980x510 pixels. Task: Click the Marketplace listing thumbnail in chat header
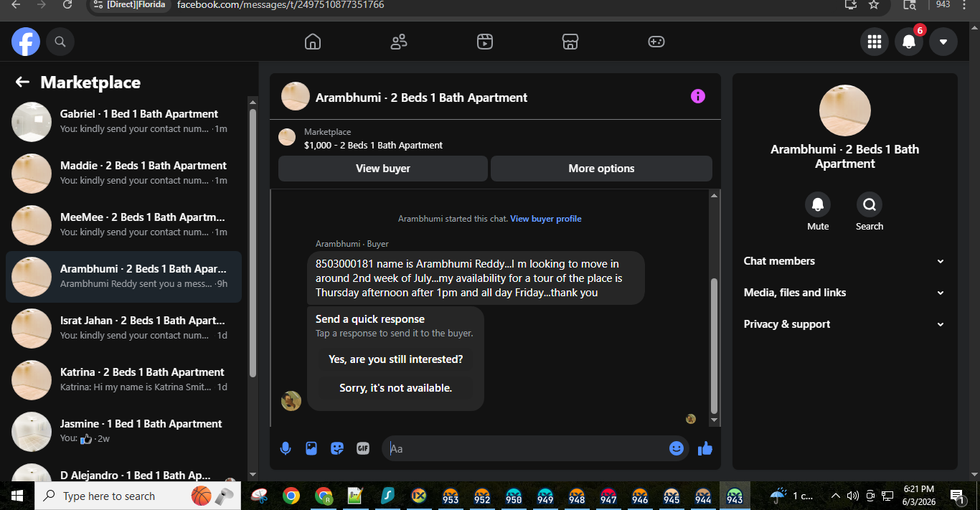[x=287, y=137]
